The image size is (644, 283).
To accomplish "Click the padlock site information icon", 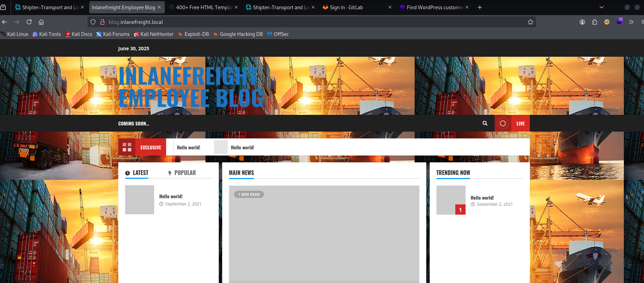I will tap(102, 22).
